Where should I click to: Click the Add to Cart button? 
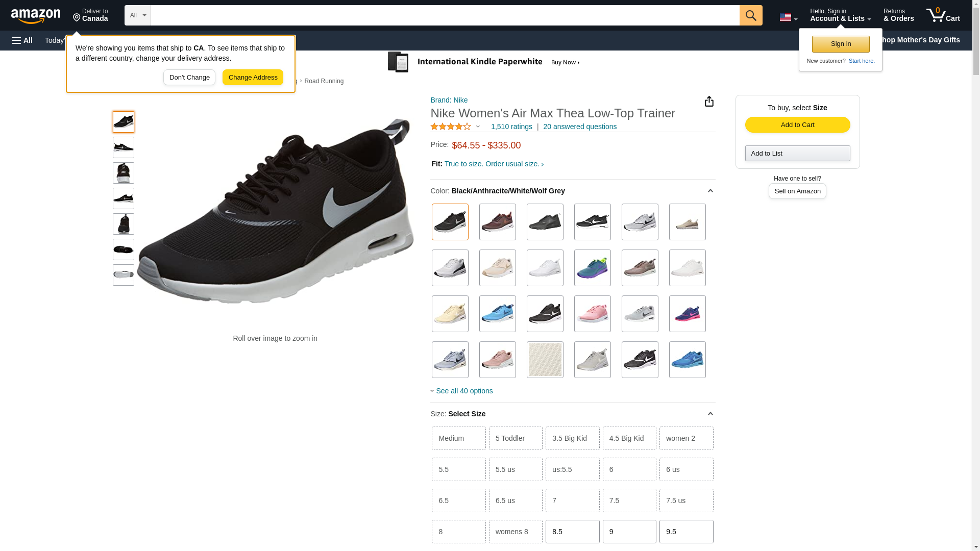(797, 125)
